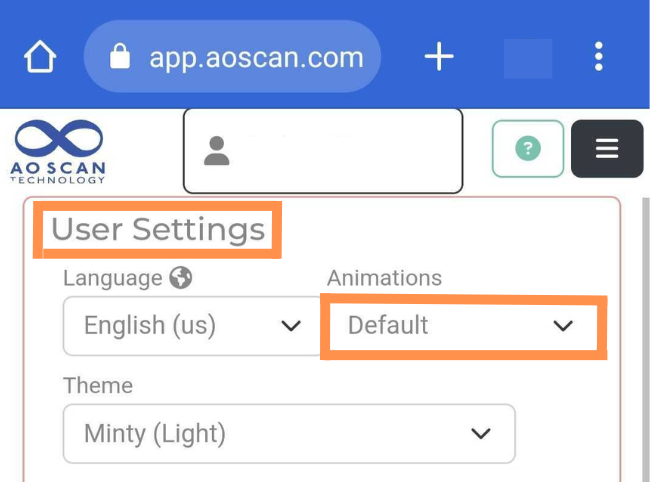
Task: Open the hamburger navigation menu
Action: 607,149
